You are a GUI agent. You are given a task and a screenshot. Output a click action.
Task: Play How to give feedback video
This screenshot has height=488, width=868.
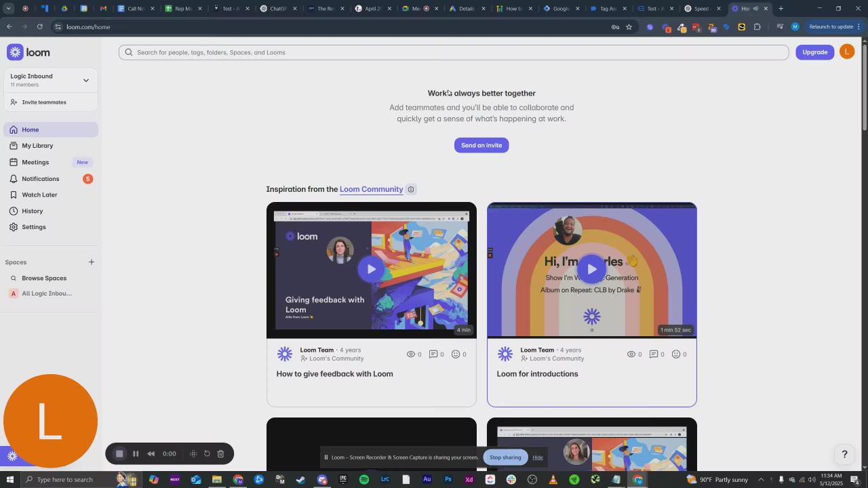point(371,269)
